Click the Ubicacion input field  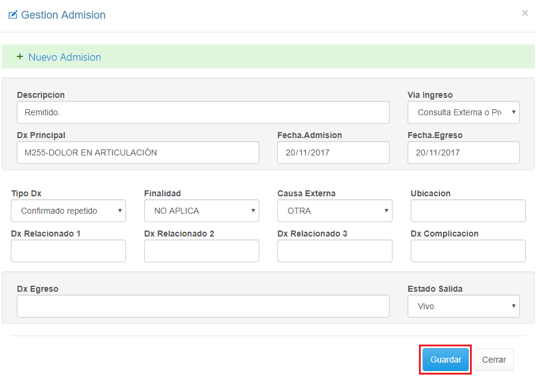pyautogui.click(x=468, y=211)
